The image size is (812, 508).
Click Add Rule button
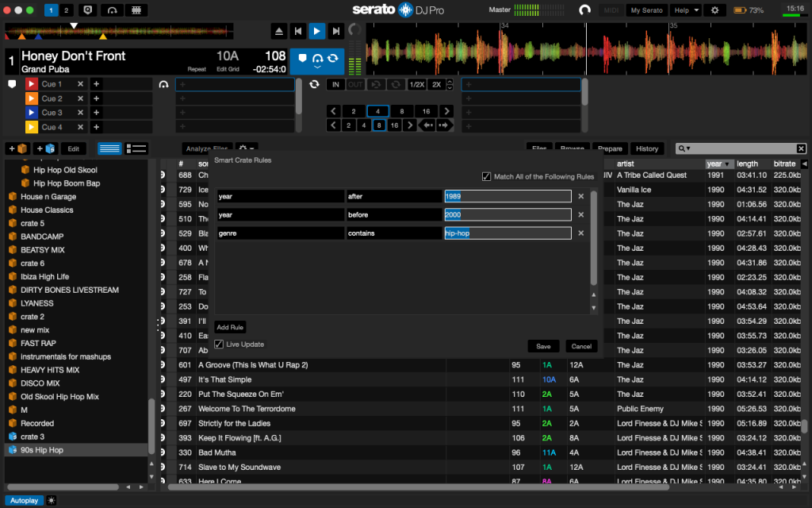(x=230, y=328)
